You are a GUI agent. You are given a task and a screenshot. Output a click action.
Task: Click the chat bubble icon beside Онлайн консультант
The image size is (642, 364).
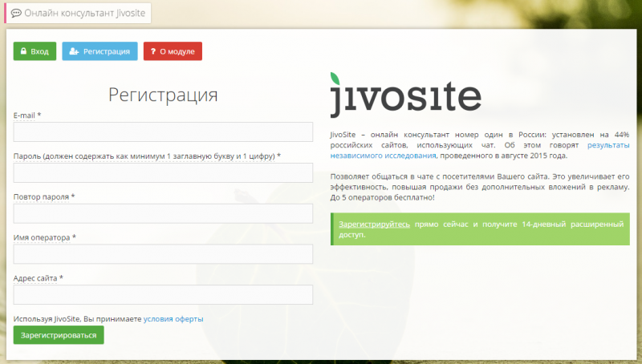pos(16,13)
